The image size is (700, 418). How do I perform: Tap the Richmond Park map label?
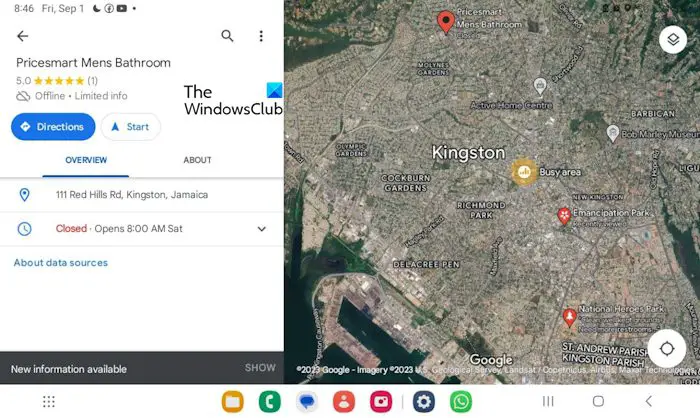[x=481, y=210]
